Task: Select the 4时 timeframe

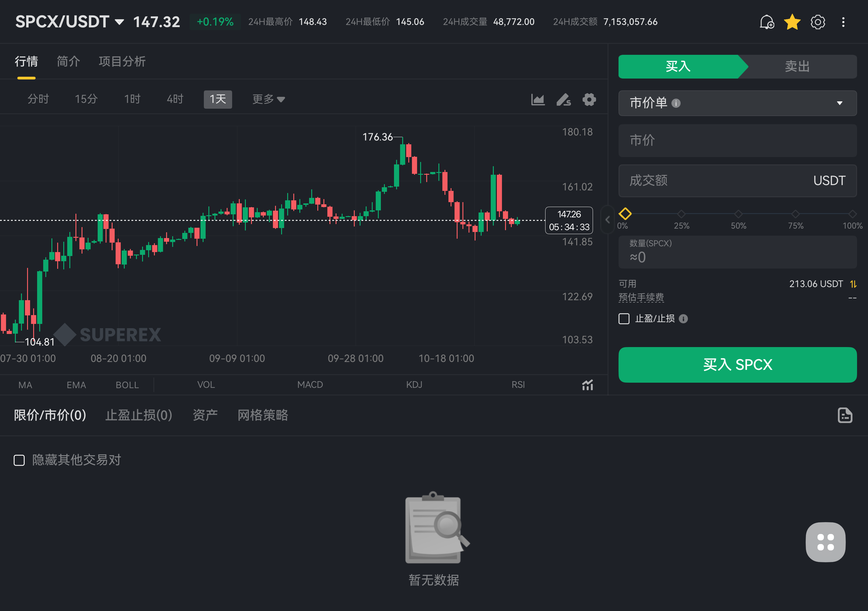Action: click(x=175, y=99)
